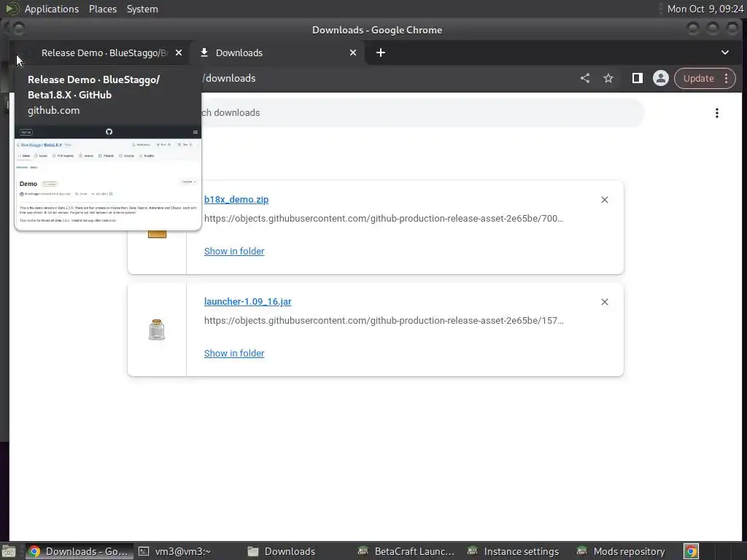
Task: Switch to Instance settings window
Action: [x=514, y=551]
